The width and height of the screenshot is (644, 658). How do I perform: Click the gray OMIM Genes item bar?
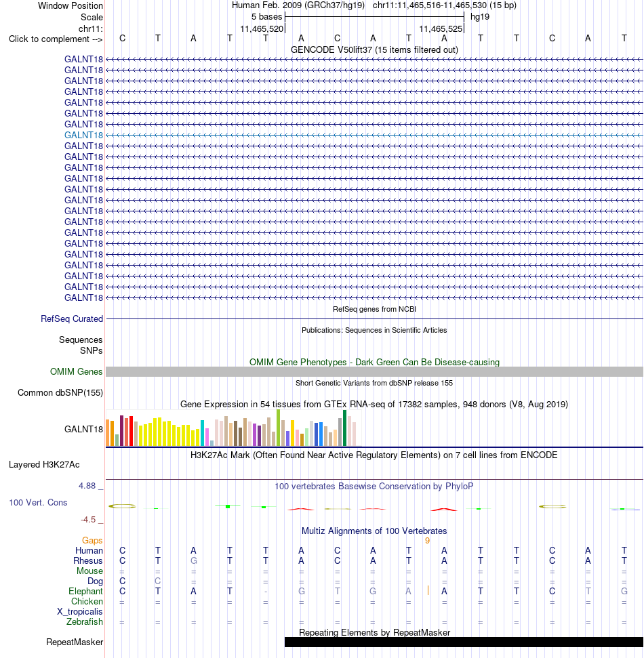pyautogui.click(x=374, y=372)
